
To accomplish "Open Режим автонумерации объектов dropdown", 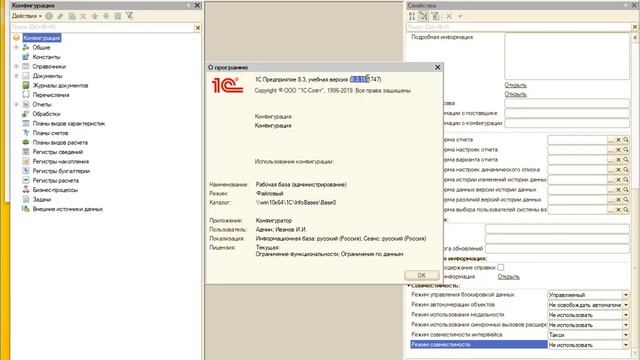I will point(626,305).
